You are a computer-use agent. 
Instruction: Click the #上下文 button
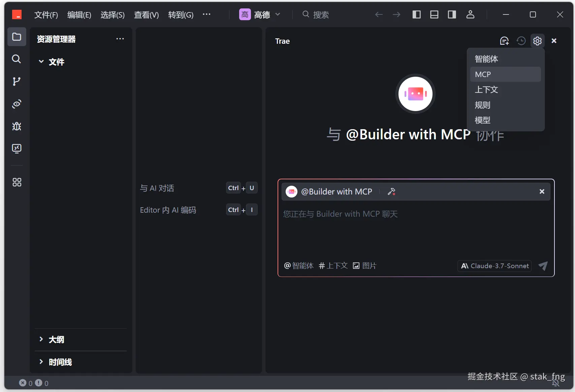333,266
